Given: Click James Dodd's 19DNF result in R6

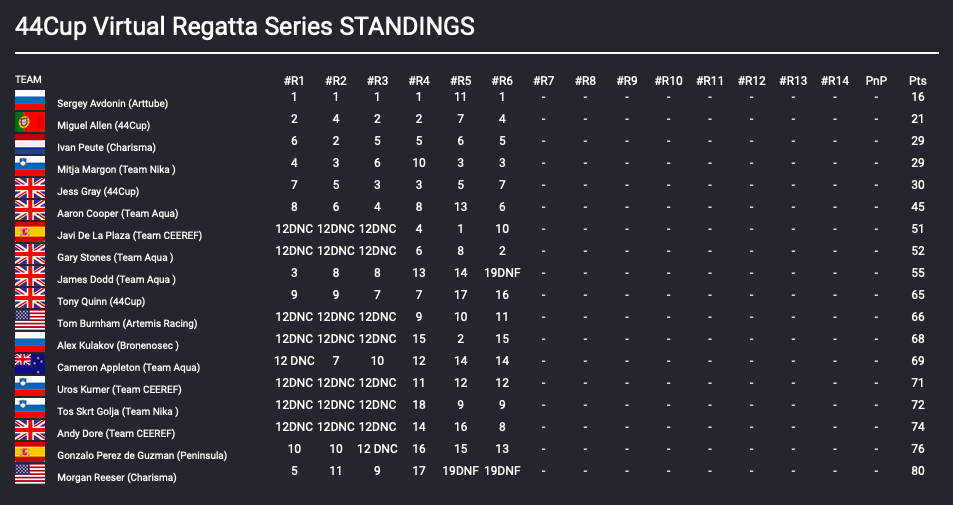Looking at the screenshot, I should click(502, 273).
